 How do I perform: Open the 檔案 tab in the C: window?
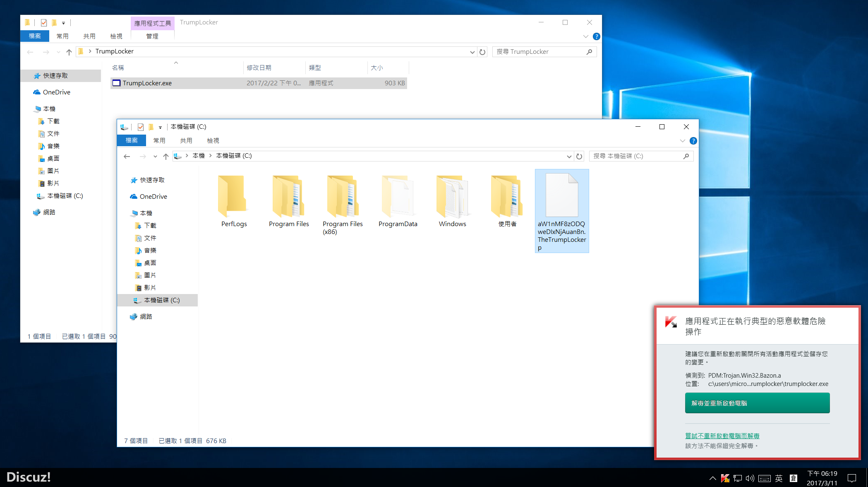(x=132, y=140)
